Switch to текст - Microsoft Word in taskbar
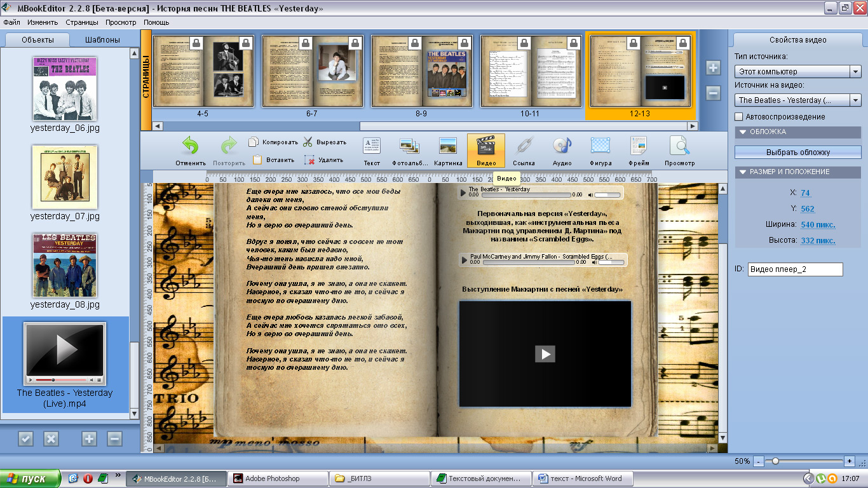The image size is (868, 488). (582, 478)
